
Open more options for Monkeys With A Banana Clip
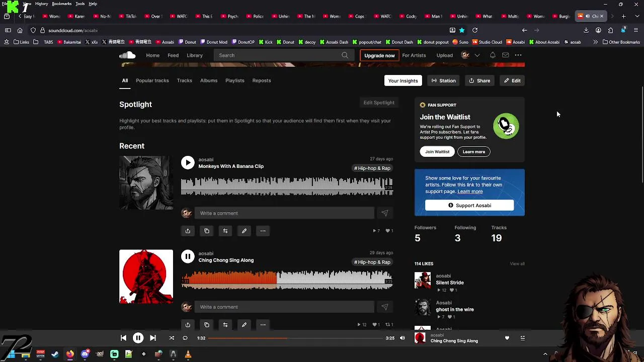pyautogui.click(x=263, y=231)
